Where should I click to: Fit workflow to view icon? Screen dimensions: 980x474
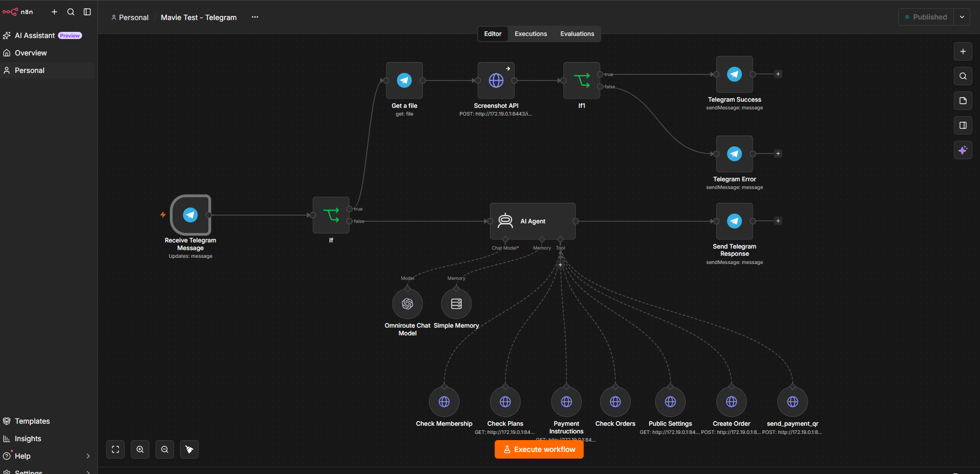[x=115, y=449]
